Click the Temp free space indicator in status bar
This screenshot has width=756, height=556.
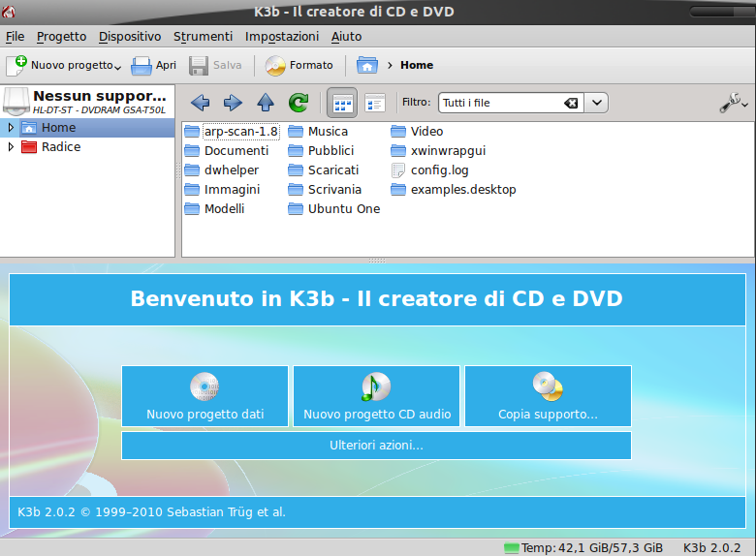click(583, 548)
